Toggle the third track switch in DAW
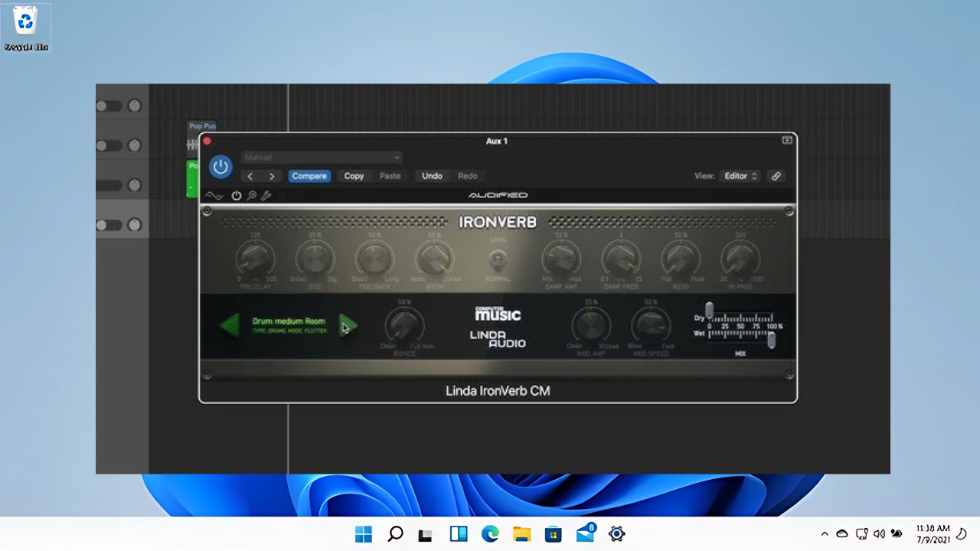This screenshot has width=980, height=551. 109,185
